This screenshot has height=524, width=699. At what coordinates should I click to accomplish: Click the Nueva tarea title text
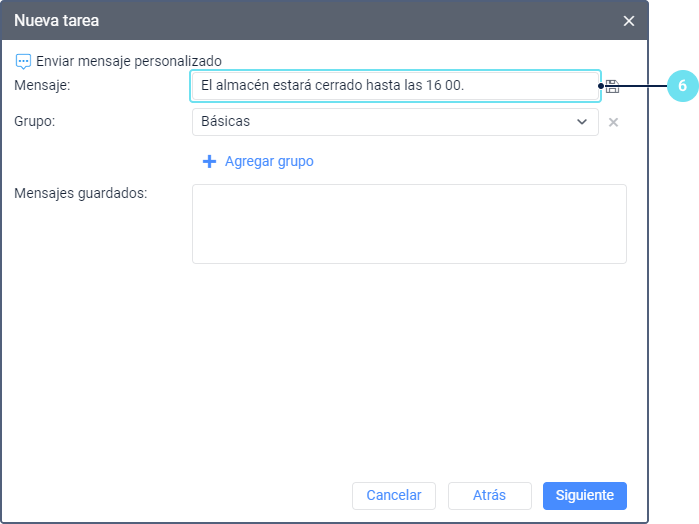[x=56, y=20]
